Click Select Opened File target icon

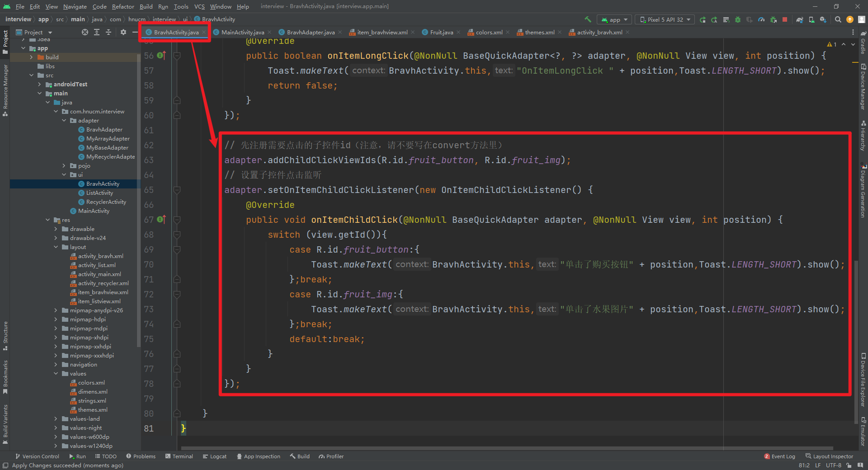pos(85,32)
